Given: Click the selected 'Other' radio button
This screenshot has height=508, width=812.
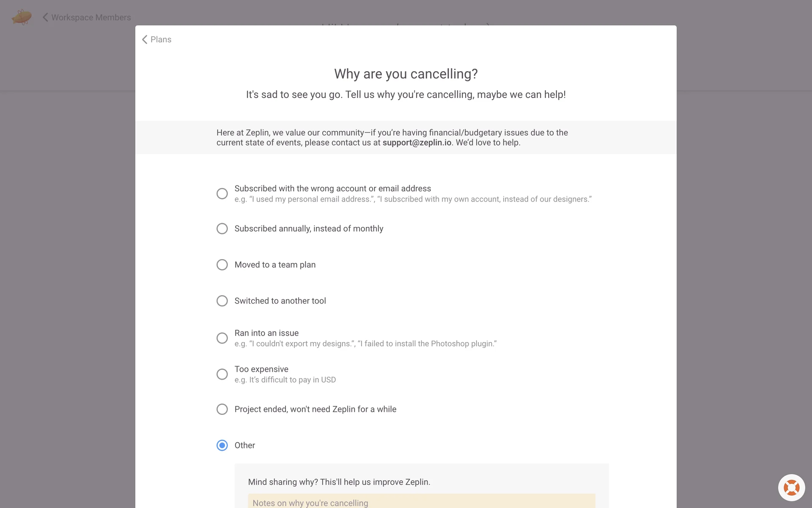Looking at the screenshot, I should tap(222, 445).
